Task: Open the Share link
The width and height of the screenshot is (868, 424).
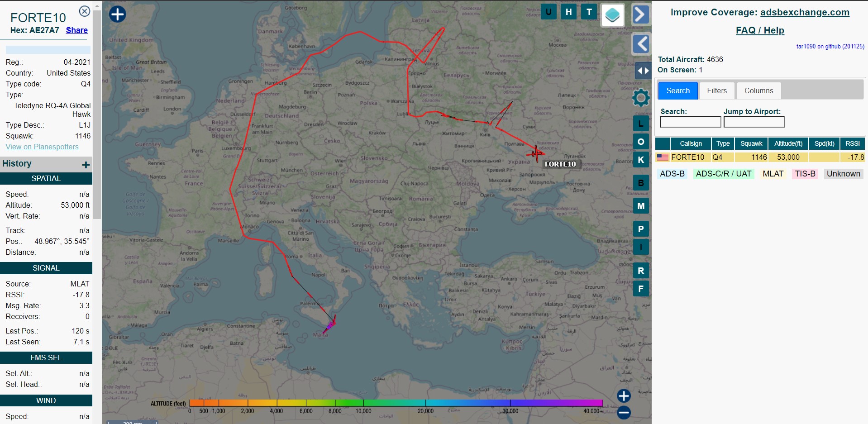Action: (x=76, y=30)
